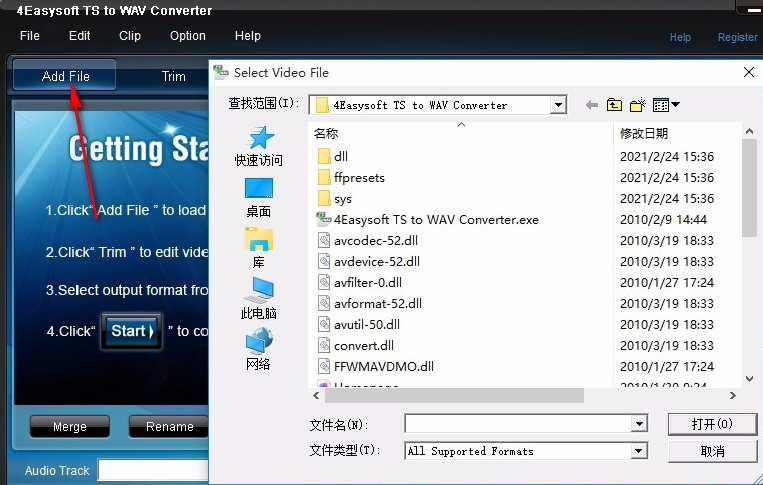Click the Merge button
The image size is (763, 485).
click(x=70, y=427)
